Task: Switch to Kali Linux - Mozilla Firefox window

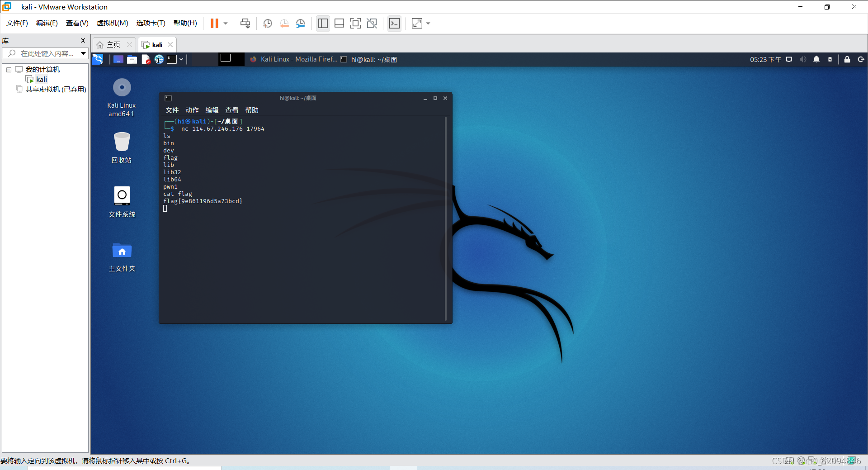Action: click(x=294, y=59)
